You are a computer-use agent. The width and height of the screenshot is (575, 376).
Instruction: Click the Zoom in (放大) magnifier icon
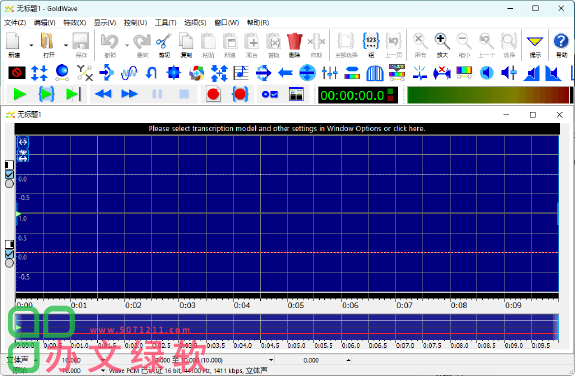442,41
